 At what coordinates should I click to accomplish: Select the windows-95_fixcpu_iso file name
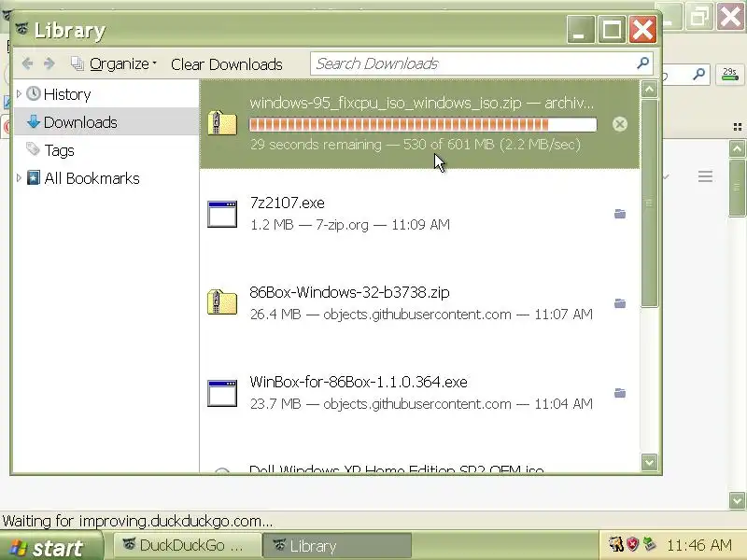pyautogui.click(x=386, y=103)
